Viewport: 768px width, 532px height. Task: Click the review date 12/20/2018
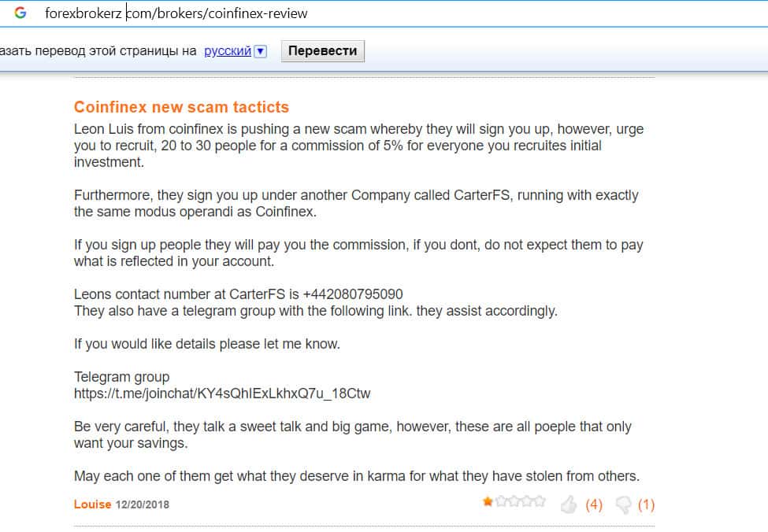[143, 504]
